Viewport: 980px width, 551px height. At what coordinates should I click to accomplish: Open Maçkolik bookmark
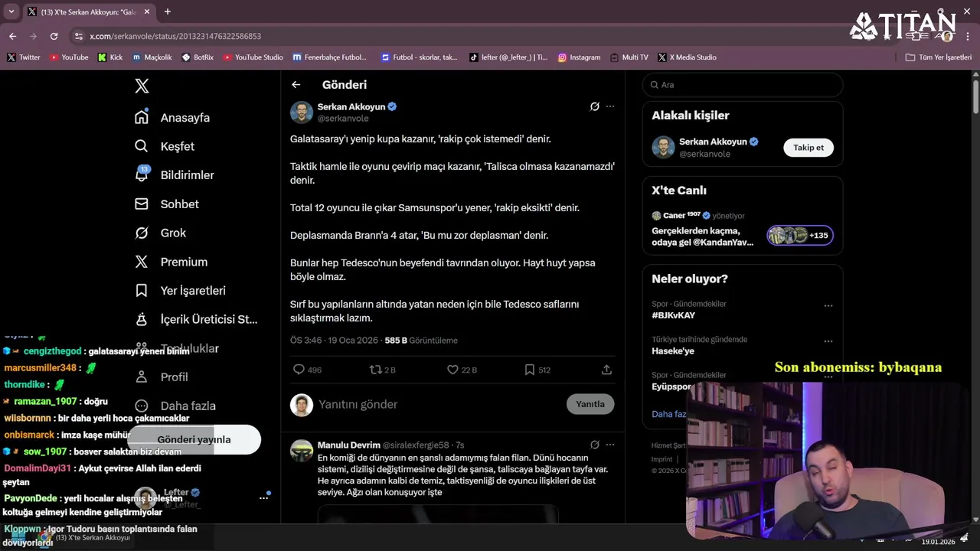click(x=152, y=57)
